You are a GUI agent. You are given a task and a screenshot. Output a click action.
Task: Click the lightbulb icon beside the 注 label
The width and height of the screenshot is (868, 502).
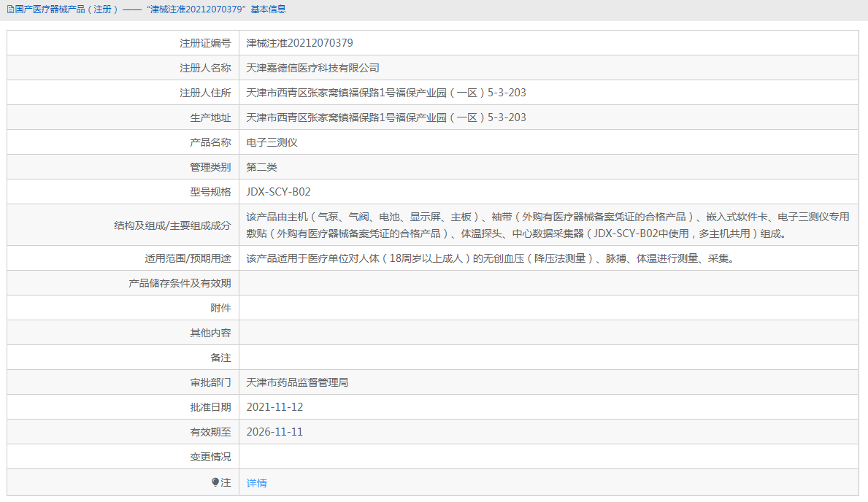[x=215, y=482]
